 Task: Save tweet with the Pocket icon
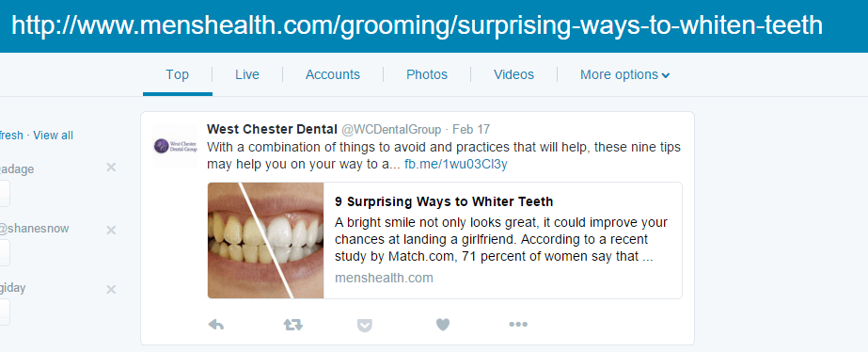point(364,325)
